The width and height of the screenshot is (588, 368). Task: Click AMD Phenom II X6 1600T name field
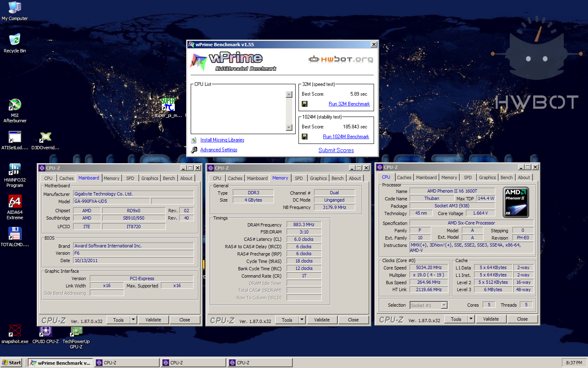tap(452, 191)
